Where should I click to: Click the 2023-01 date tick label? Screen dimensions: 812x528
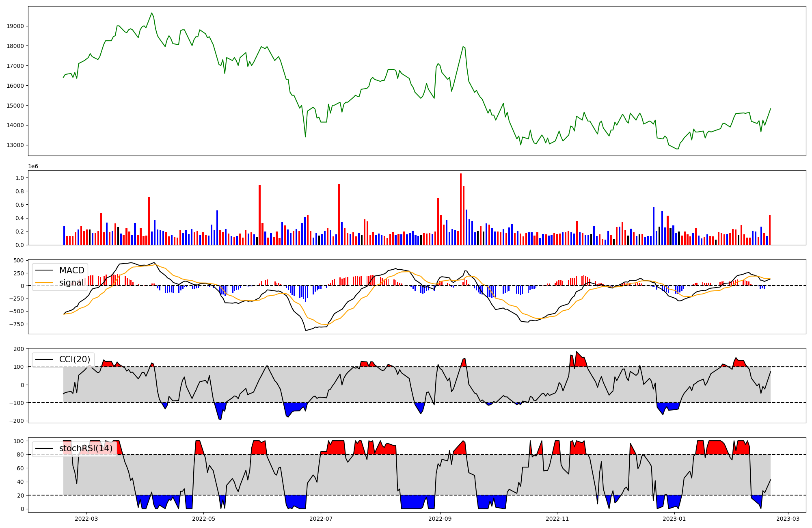(674, 519)
